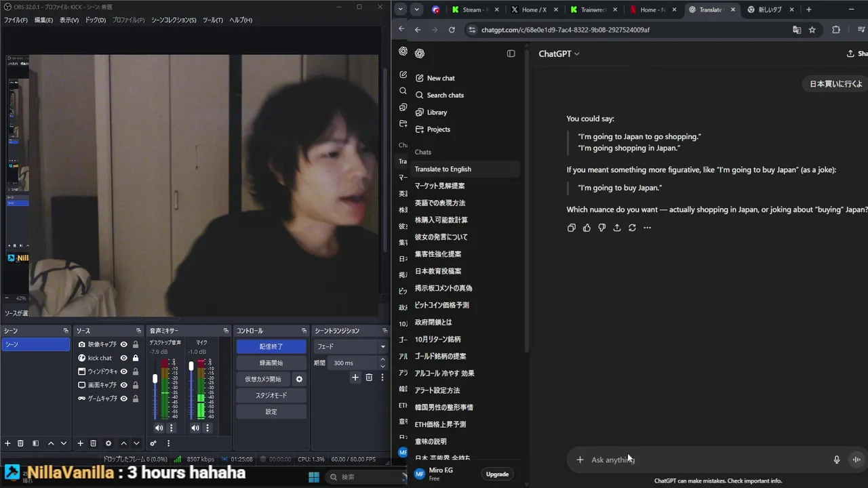Open OBS ファイル(F) menu
The image size is (868, 488).
(16, 20)
